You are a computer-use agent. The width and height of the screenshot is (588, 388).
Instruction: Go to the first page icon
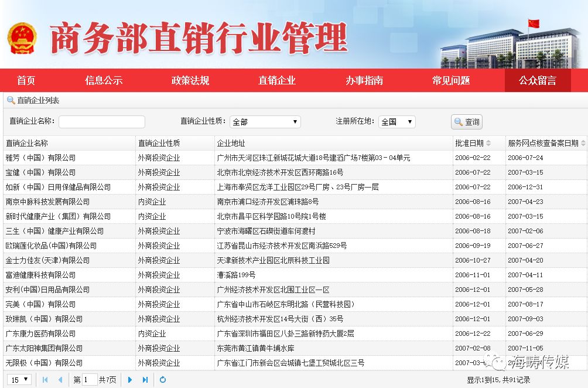(x=45, y=380)
